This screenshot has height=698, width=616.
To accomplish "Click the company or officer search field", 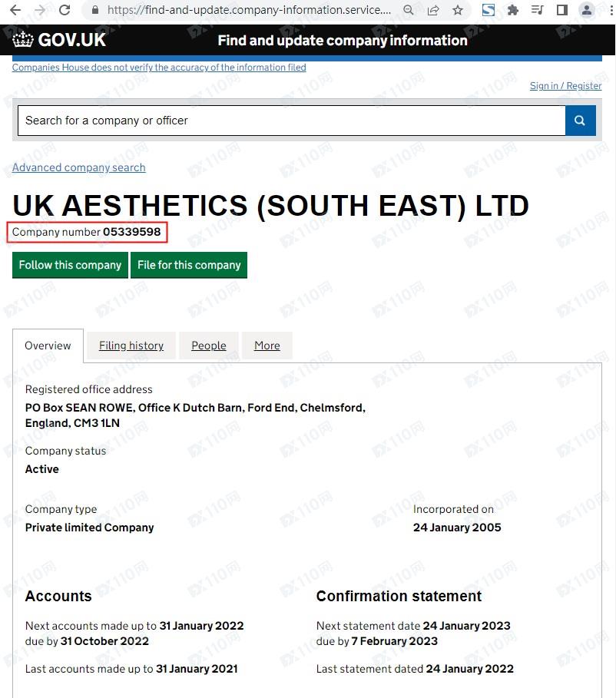I will pyautogui.click(x=291, y=121).
